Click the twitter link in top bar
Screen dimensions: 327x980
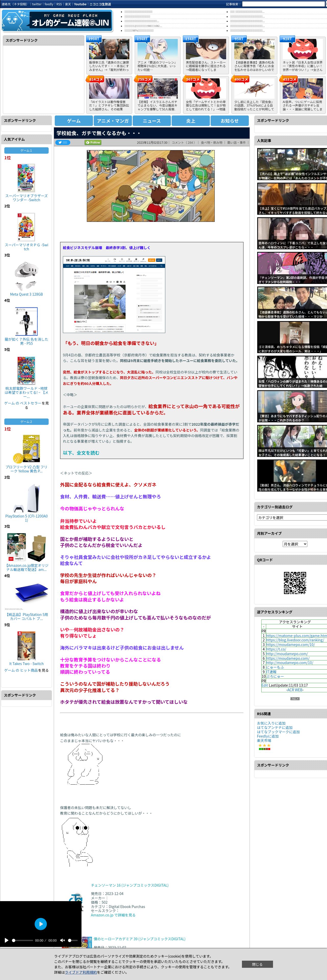click(36, 4)
